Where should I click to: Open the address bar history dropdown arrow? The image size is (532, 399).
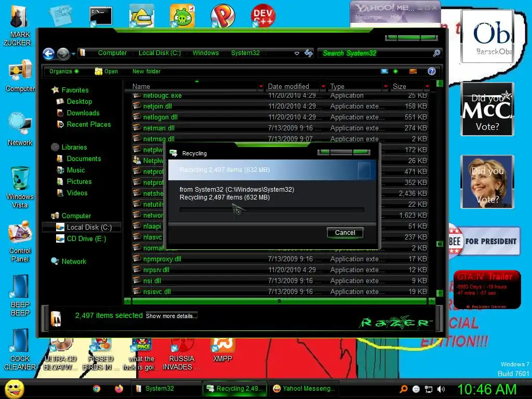(x=297, y=54)
